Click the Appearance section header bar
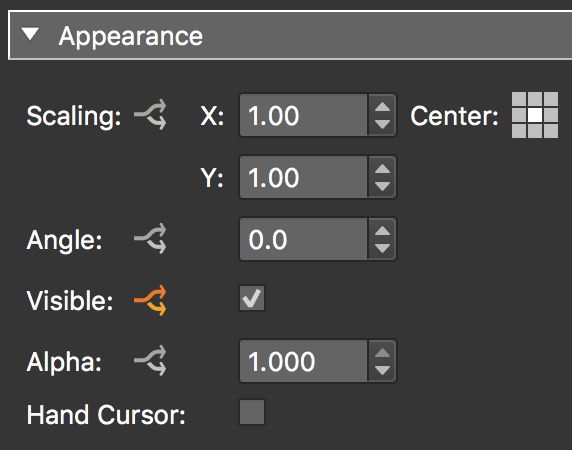 pos(290,35)
